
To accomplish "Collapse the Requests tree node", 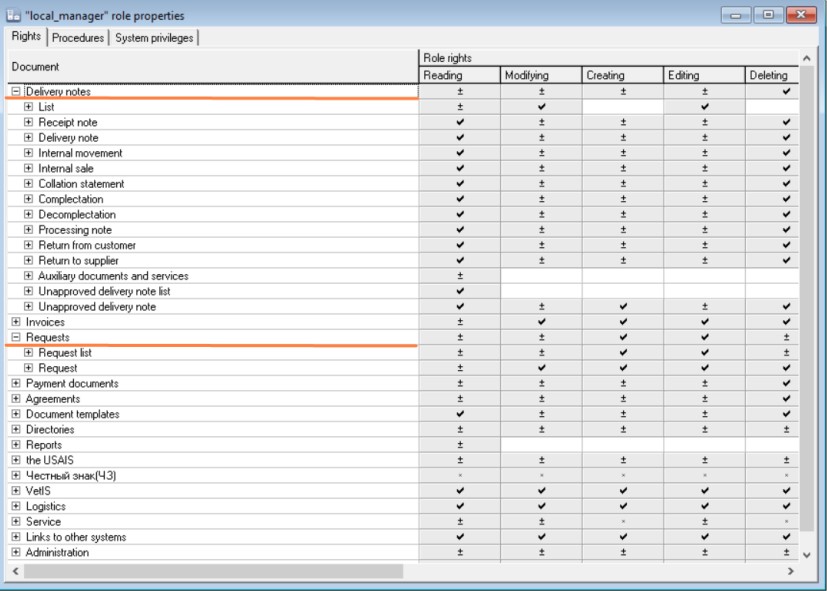I will (16, 338).
